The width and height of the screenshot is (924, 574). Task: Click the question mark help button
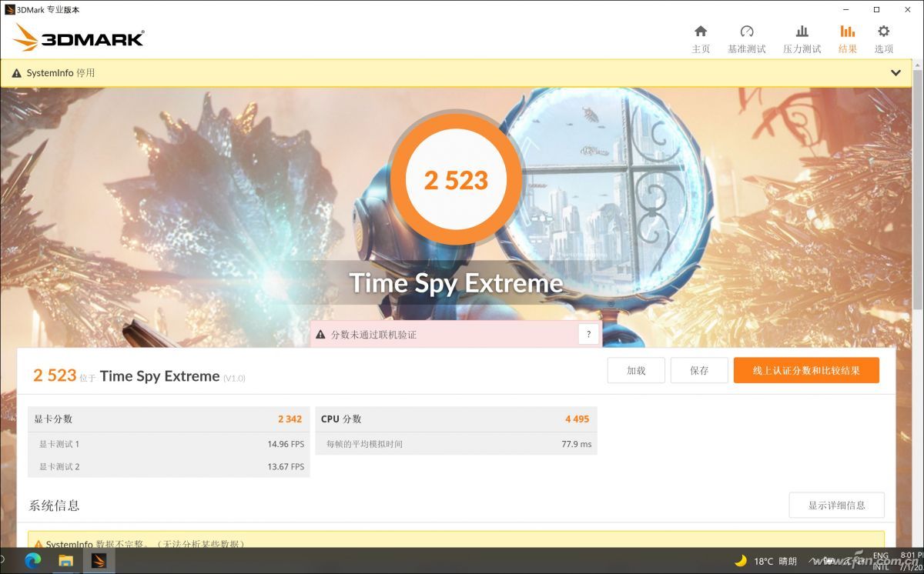click(588, 333)
